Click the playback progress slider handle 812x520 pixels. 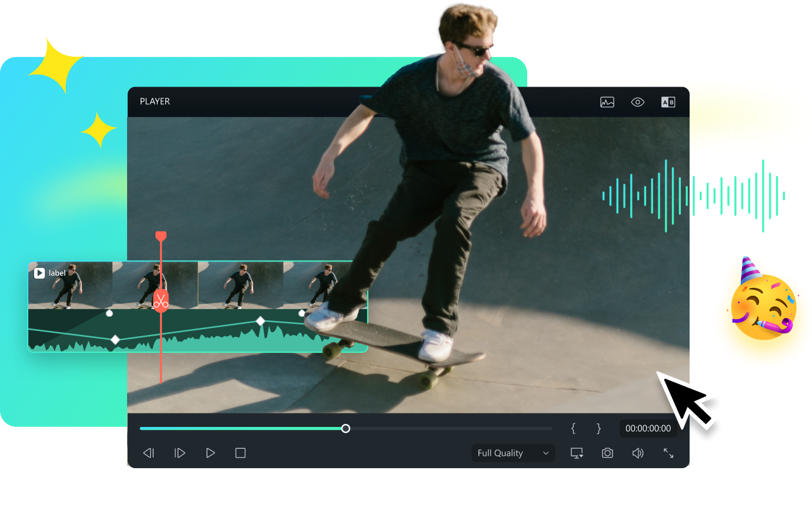[346, 429]
